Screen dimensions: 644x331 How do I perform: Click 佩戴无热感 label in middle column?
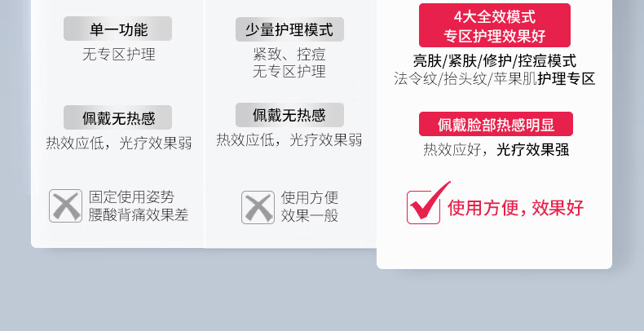(289, 115)
